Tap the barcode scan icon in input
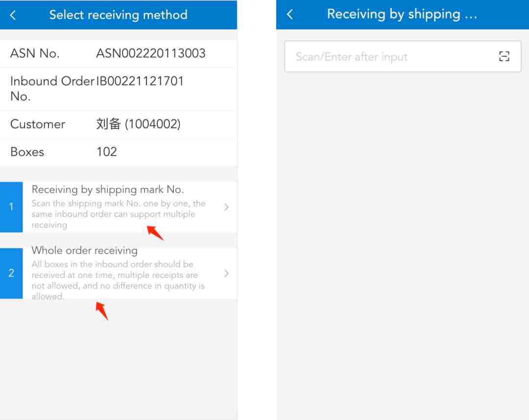Image resolution: width=529 pixels, height=420 pixels. pos(504,56)
